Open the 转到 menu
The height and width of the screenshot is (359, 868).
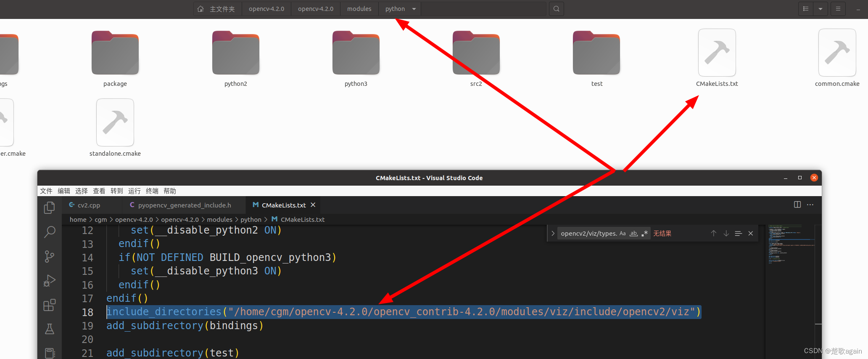(117, 191)
